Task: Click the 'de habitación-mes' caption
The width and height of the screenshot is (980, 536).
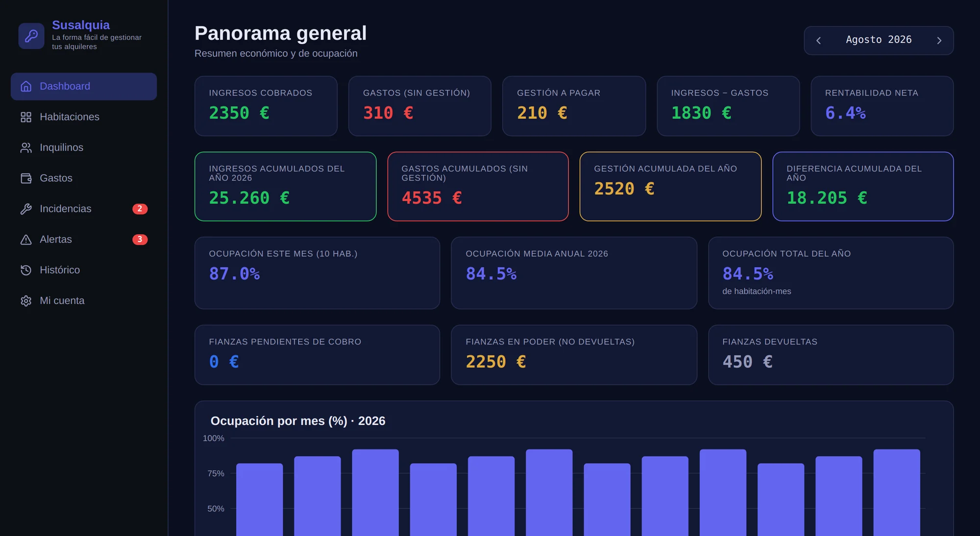Action: [x=757, y=291]
